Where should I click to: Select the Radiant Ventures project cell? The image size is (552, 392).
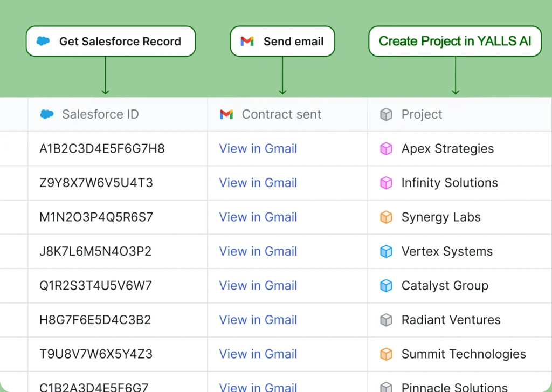pos(451,320)
